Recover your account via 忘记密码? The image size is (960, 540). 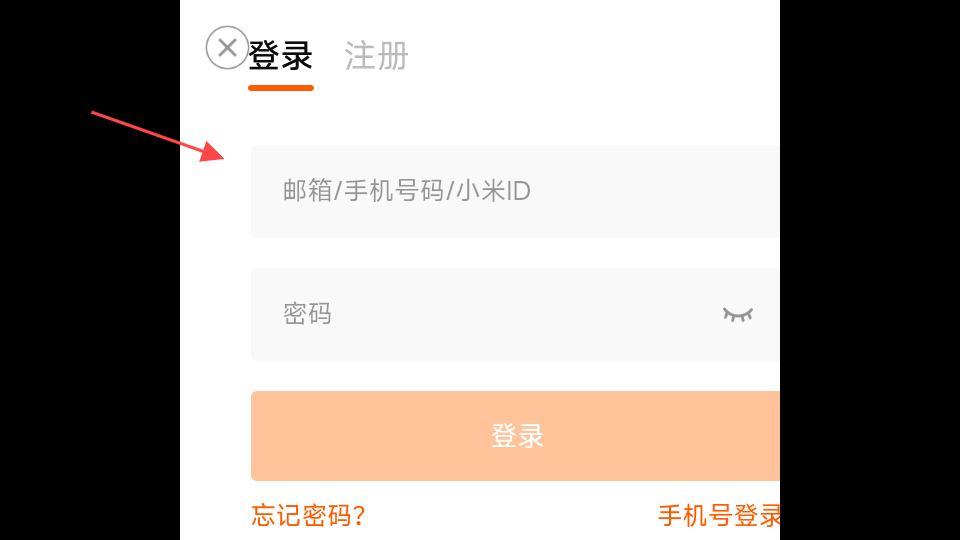pos(308,516)
